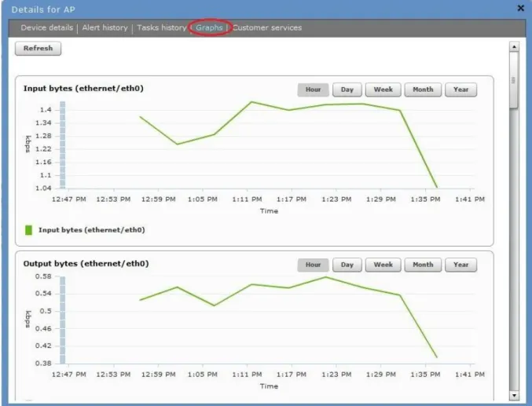Click the Input bytes (ethernet/eth0) graph title
The width and height of the screenshot is (532, 406).
pyautogui.click(x=83, y=89)
